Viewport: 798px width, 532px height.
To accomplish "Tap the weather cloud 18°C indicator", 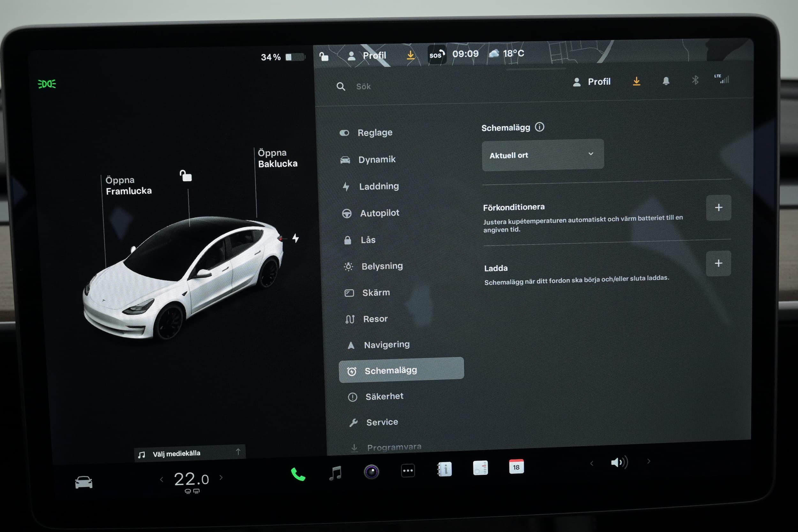I will pos(507,54).
